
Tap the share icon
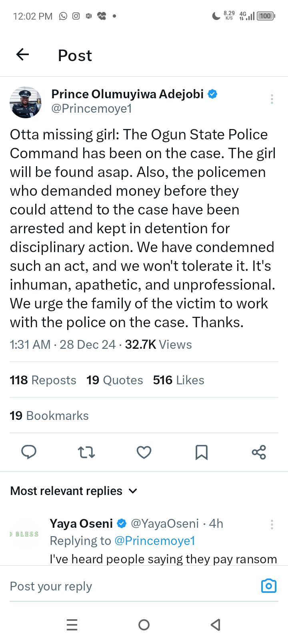pos(259,452)
